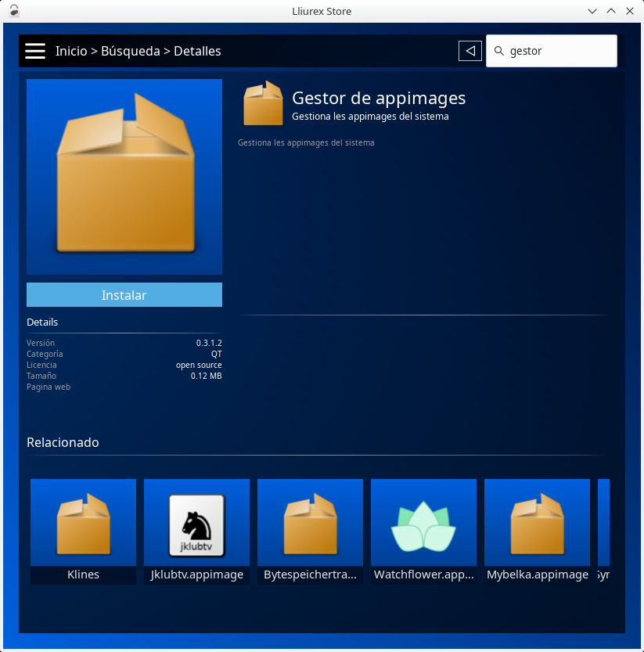Click the small Gestor de appimages icon
Viewport: 644px width, 652px height.
tap(263, 103)
